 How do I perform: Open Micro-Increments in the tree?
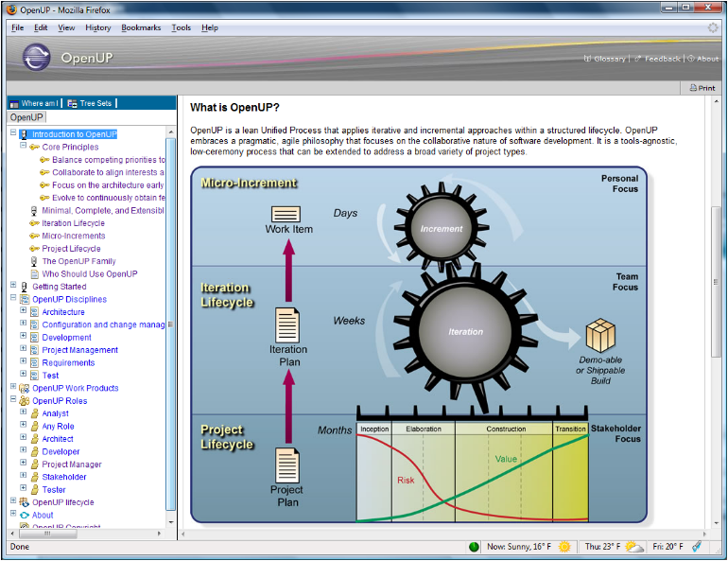(x=74, y=236)
